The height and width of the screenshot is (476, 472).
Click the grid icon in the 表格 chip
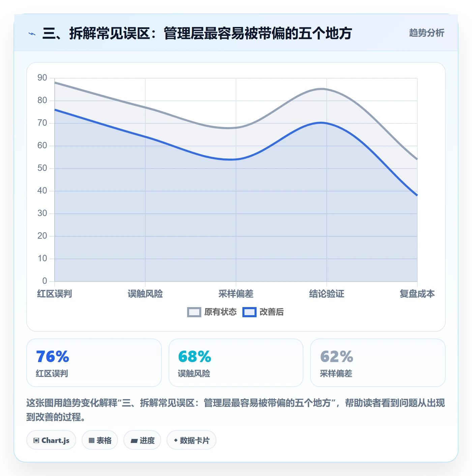coord(91,441)
